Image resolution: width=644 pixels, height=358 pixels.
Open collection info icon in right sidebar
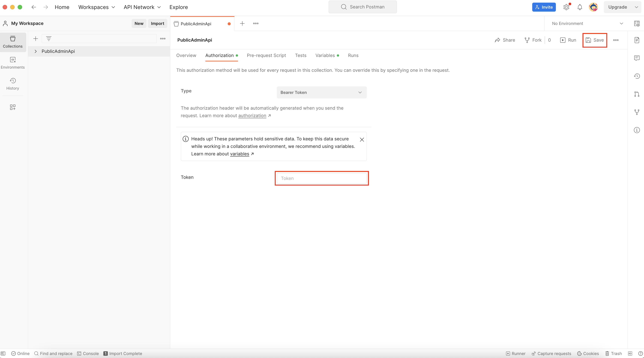[636, 130]
